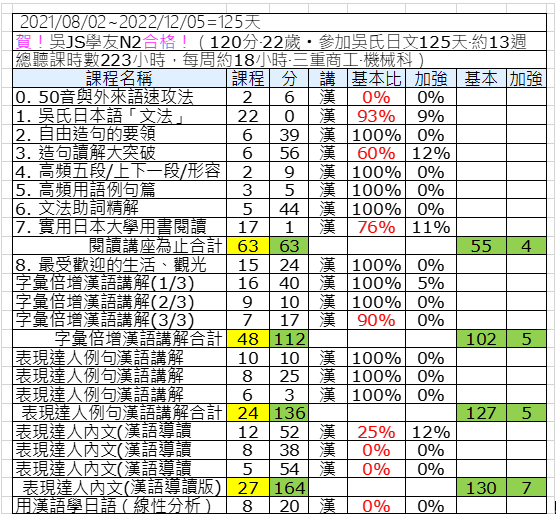The height and width of the screenshot is (514, 556).
Task: Click the yellow 48 cell
Action: (x=248, y=339)
